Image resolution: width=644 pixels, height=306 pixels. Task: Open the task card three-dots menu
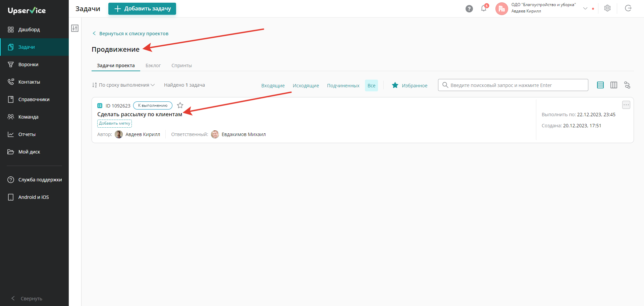pos(626,105)
